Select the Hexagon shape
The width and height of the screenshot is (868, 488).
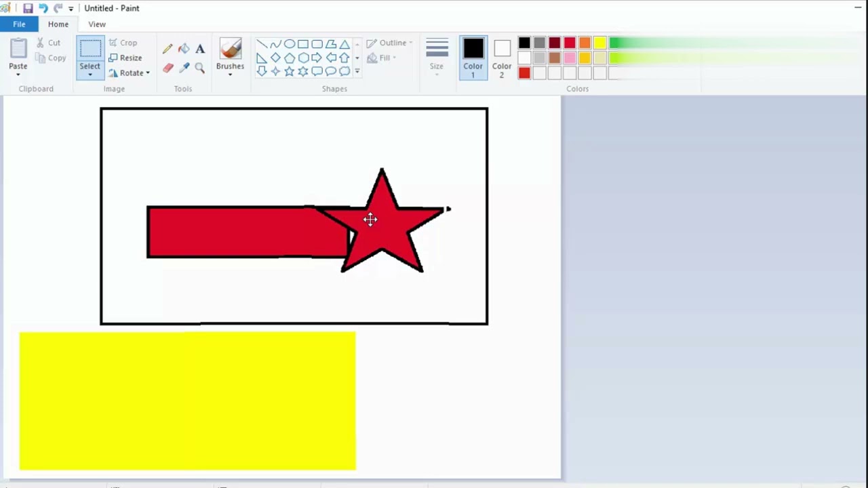(303, 58)
